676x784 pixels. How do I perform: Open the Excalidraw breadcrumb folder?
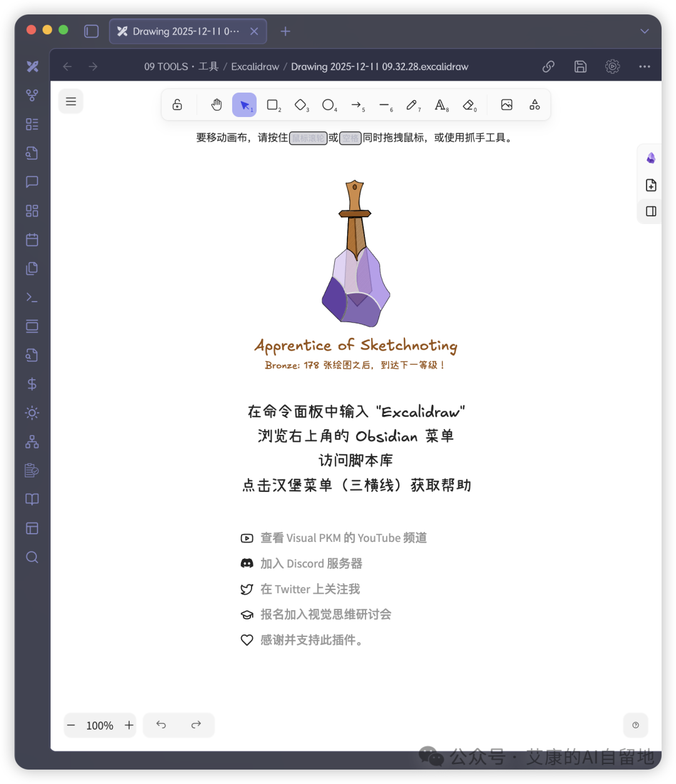coord(255,66)
